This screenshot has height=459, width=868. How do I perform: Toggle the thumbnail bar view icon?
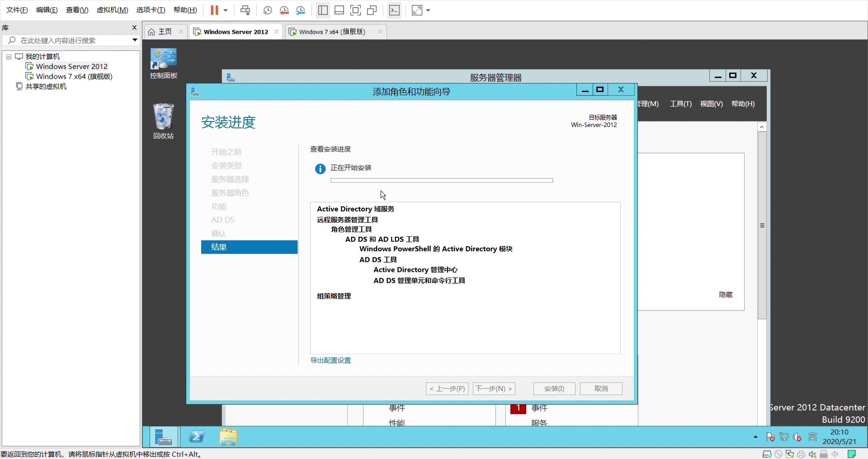[x=340, y=10]
